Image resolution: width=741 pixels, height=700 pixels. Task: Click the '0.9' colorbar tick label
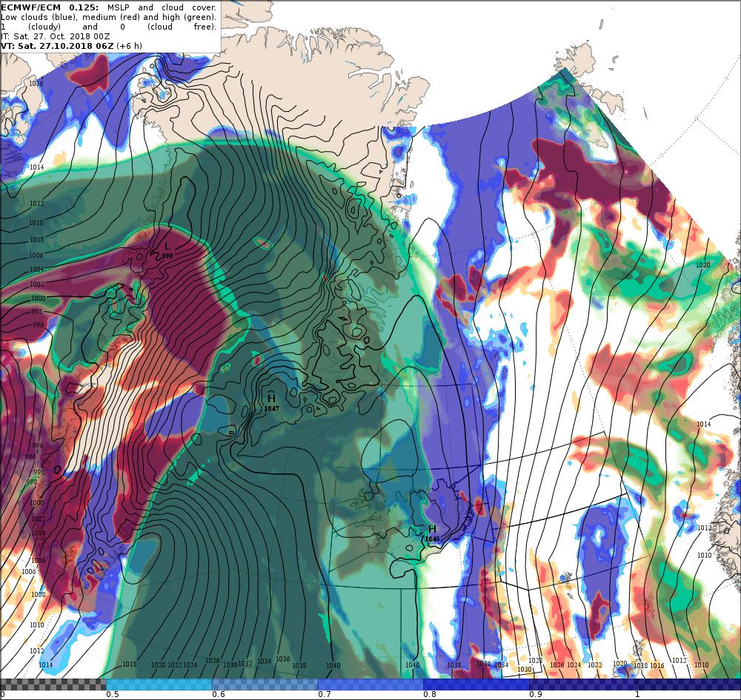coord(536,694)
